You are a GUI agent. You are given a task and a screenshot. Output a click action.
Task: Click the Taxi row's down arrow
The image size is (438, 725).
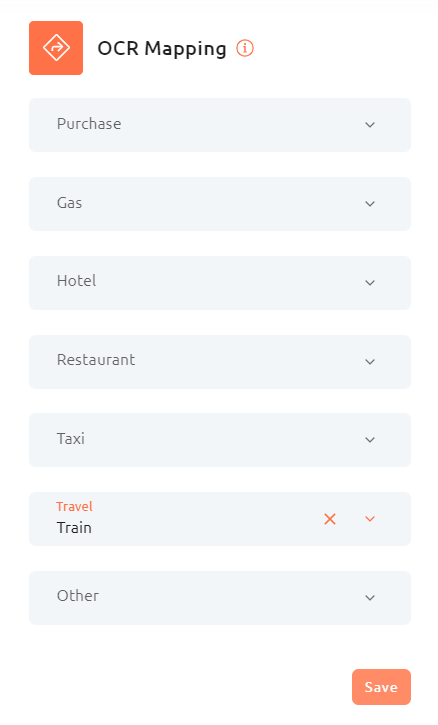[x=370, y=440]
